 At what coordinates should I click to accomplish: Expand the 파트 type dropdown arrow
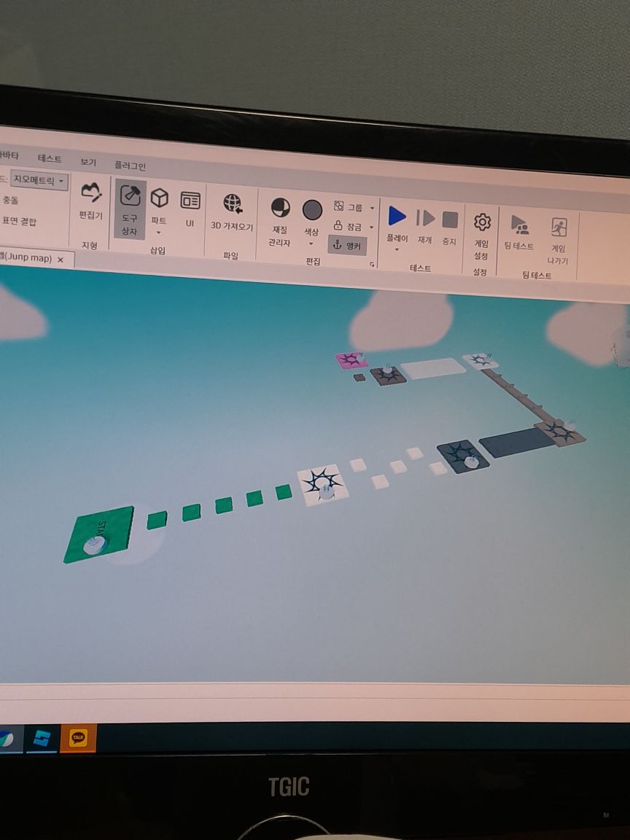coord(158,233)
